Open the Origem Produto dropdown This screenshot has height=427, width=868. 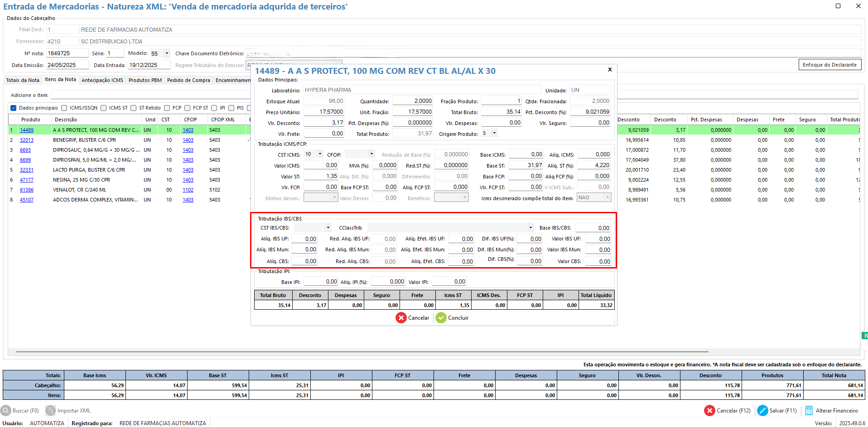494,134
